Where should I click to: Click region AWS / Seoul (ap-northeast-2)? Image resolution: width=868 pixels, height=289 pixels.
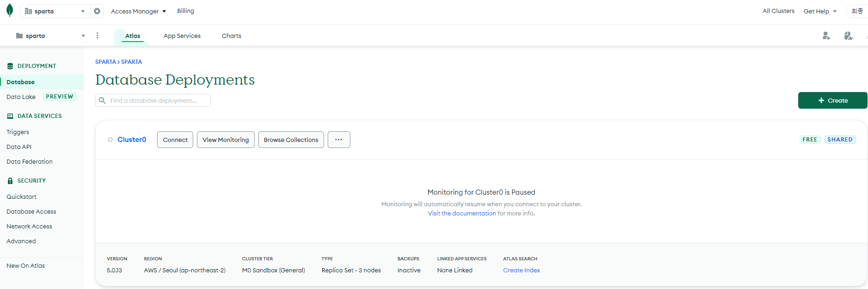point(184,270)
